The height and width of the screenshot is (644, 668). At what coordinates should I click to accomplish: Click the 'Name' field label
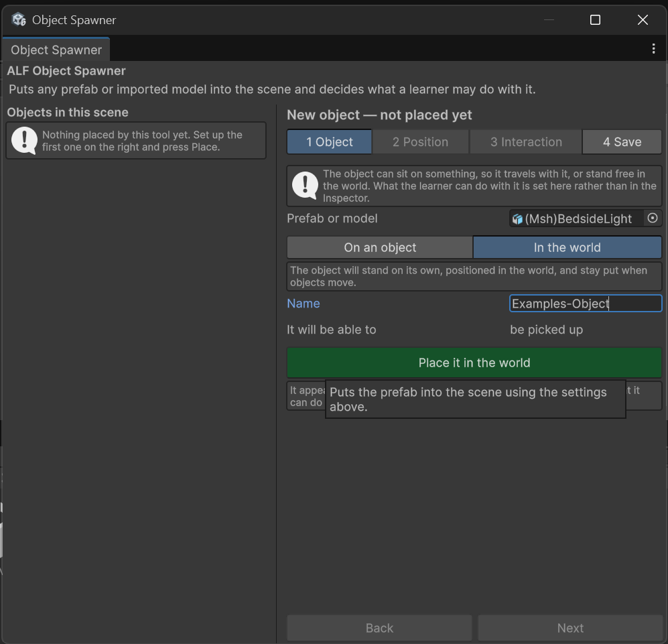coord(304,304)
